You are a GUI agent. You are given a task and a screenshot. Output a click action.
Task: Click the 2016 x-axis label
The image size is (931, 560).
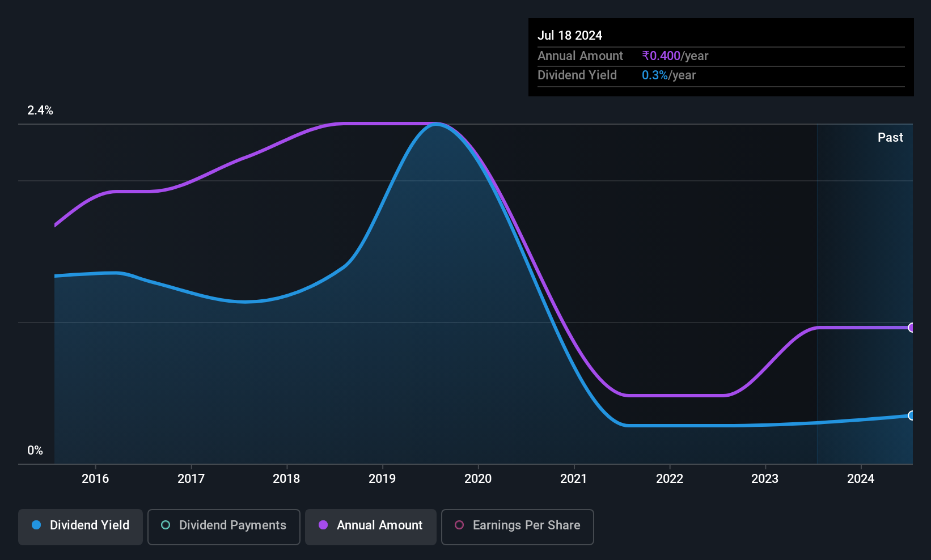(95, 479)
